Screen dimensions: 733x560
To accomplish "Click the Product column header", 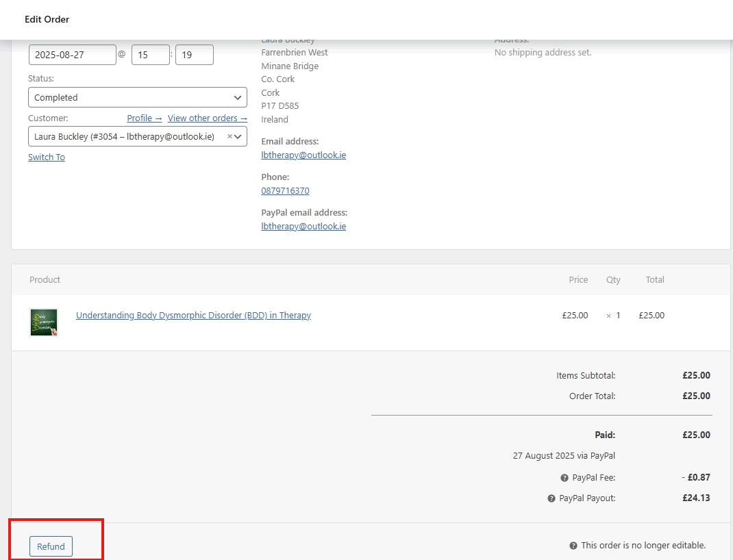I will (45, 280).
